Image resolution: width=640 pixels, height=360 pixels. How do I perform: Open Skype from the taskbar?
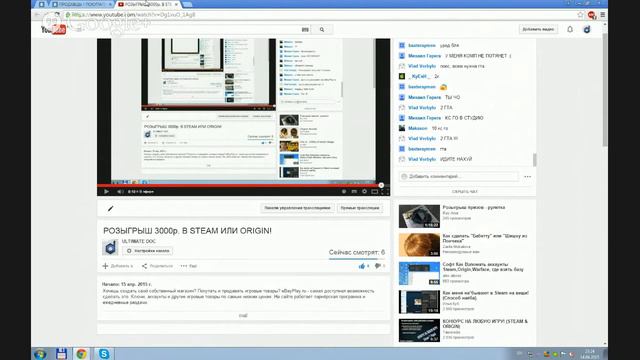(104, 353)
